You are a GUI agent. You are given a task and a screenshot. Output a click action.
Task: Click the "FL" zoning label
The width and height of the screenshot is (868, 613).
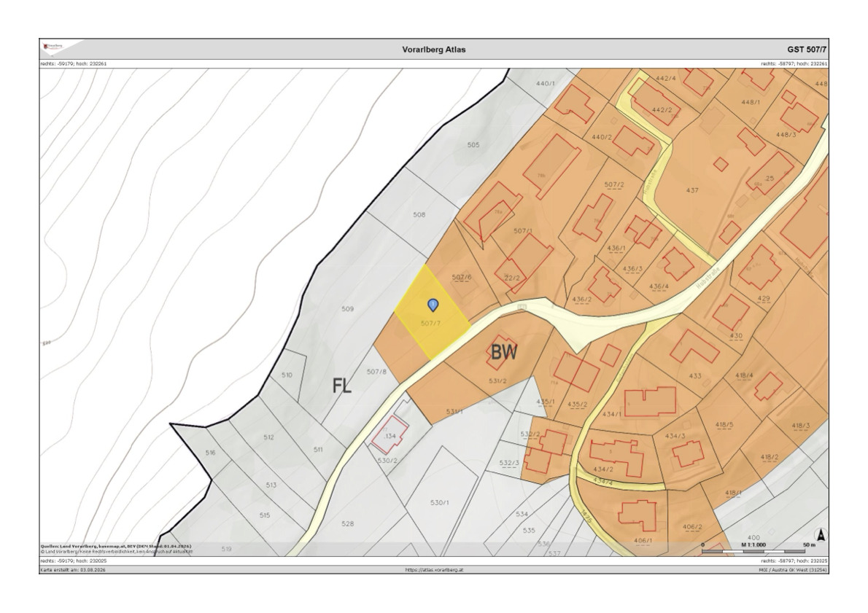point(341,386)
